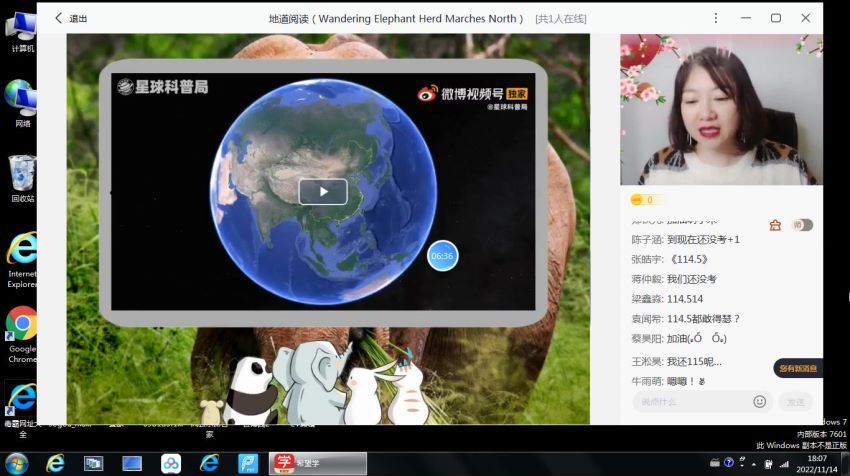The image size is (850, 476).
Task: Open the 网址大全 desktop IE shortcut
Action: click(22, 411)
